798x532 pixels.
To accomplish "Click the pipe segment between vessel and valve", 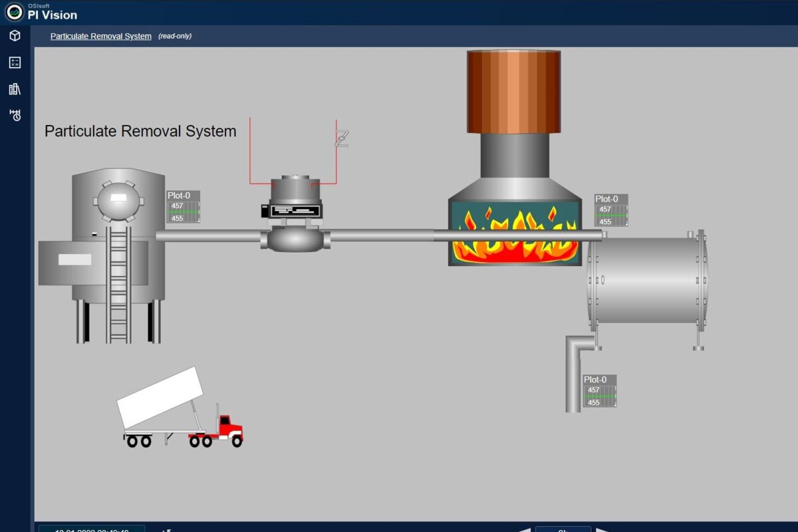I will click(209, 235).
